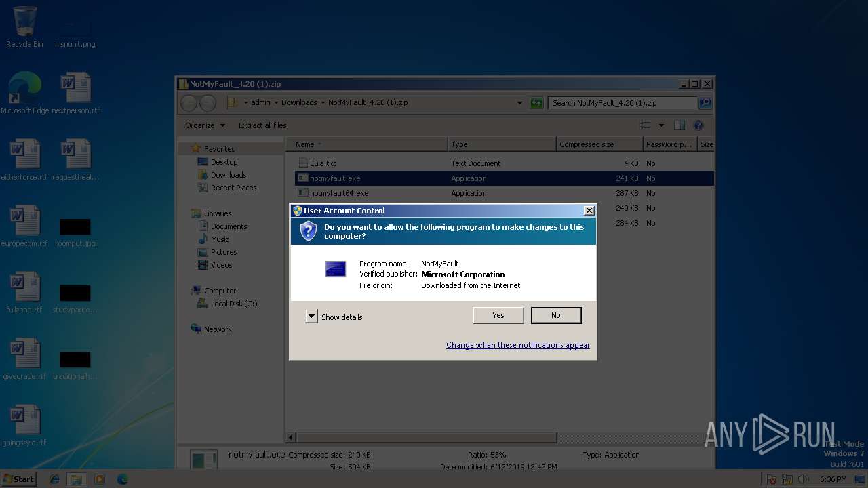Select Local Disk (C:)
The height and width of the screenshot is (488, 868).
tap(234, 304)
